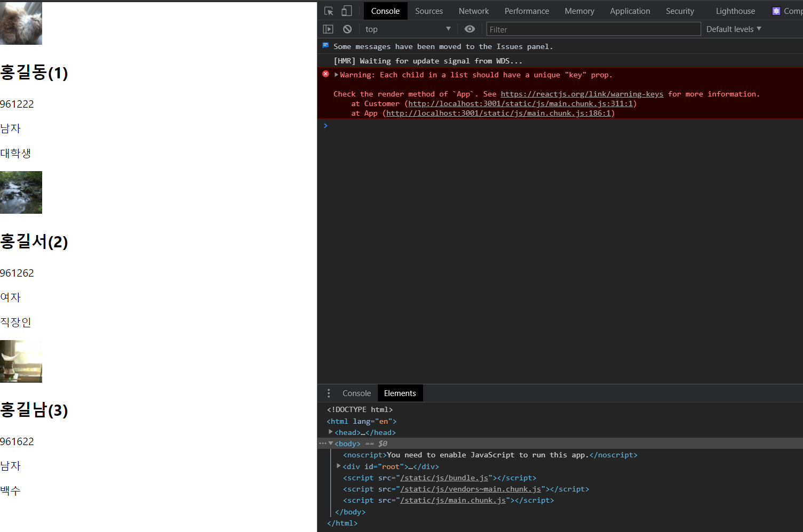Screen dimensions: 803x532
Task: Open main.chunk.js:311:1 Customer source link
Action: 521,104
